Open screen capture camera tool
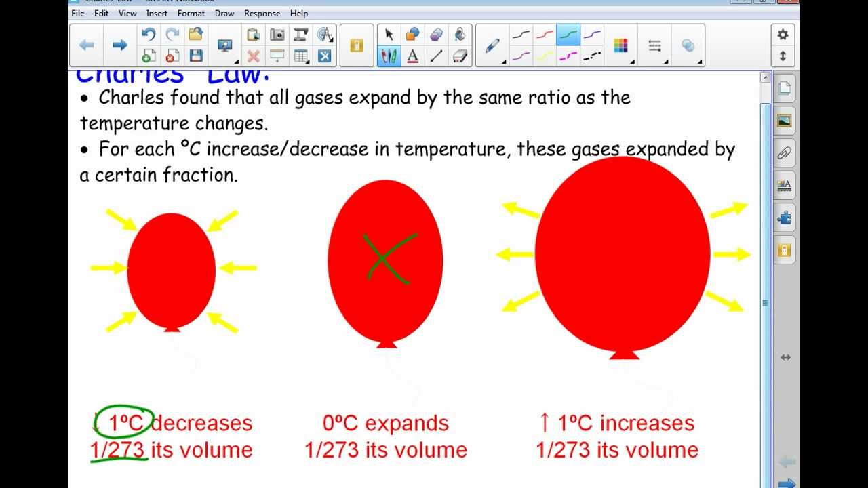This screenshot has width=868, height=488. tap(277, 35)
